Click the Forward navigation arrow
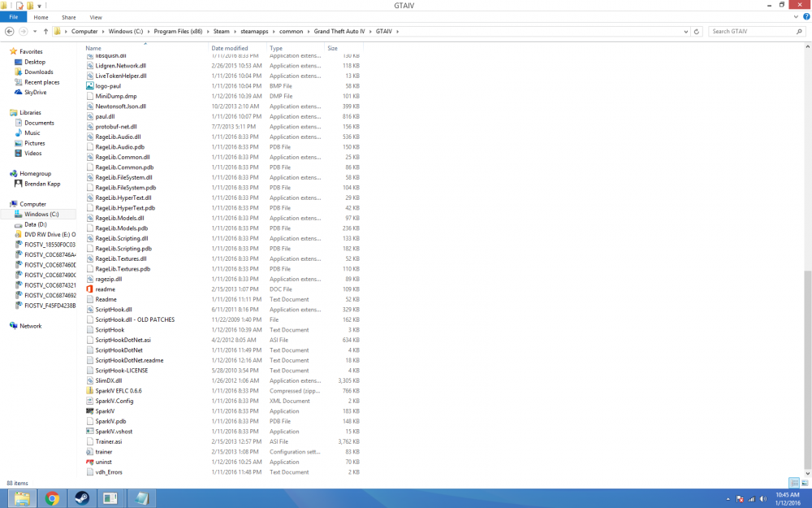812x508 pixels. (x=24, y=32)
